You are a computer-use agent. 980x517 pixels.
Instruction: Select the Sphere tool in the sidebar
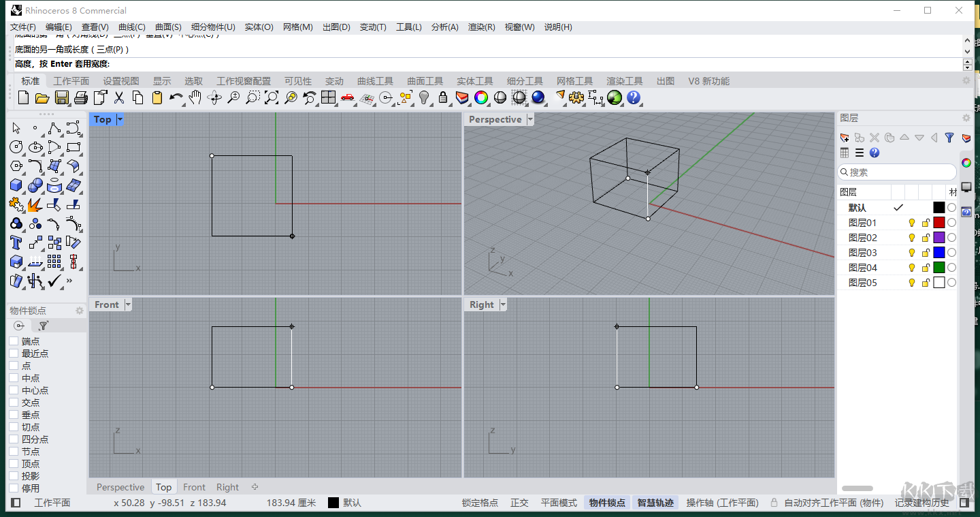pyautogui.click(x=35, y=185)
